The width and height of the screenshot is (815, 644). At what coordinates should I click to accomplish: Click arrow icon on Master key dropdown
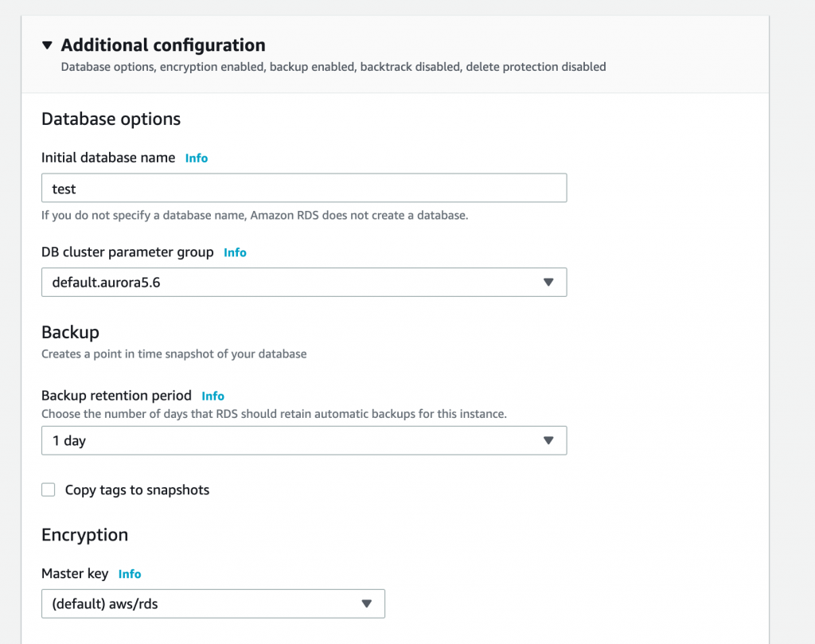click(x=366, y=603)
